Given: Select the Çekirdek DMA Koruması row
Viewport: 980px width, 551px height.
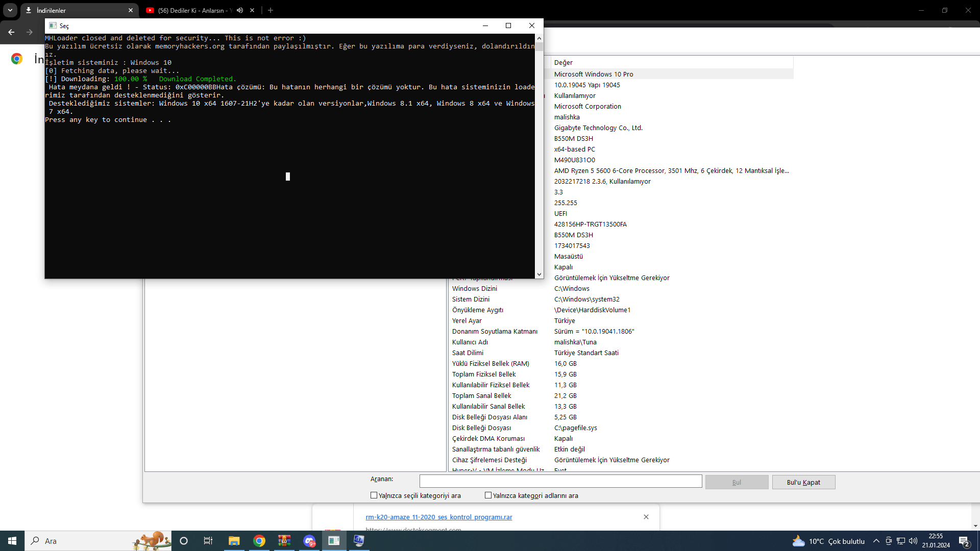Looking at the screenshot, I should [621, 438].
